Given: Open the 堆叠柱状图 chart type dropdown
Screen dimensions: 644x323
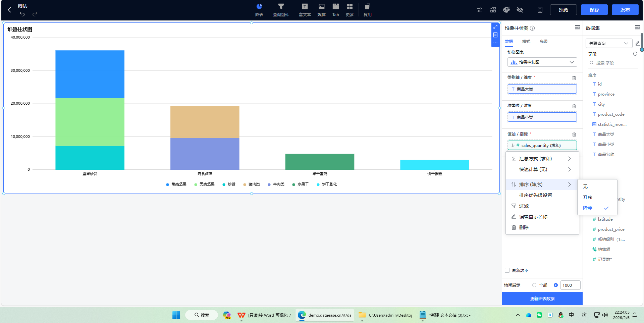Looking at the screenshot, I should (x=542, y=62).
